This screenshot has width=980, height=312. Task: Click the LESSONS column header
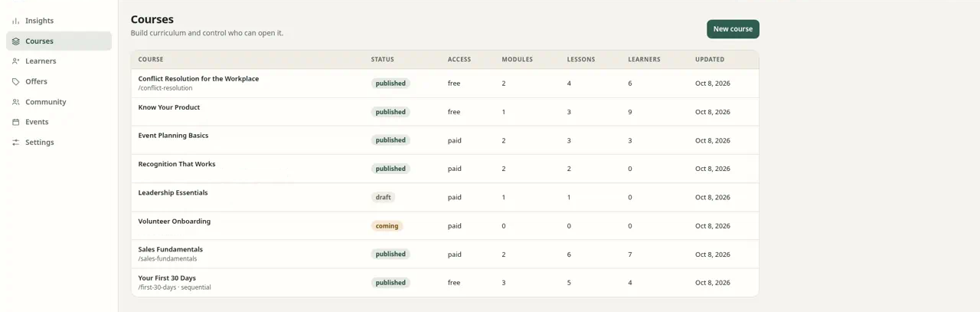[581, 59]
